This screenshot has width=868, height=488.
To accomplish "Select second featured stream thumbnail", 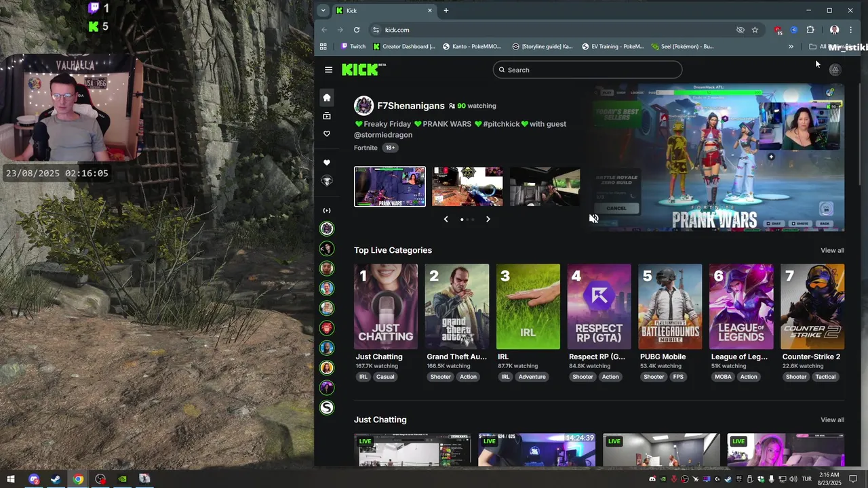I will [467, 186].
